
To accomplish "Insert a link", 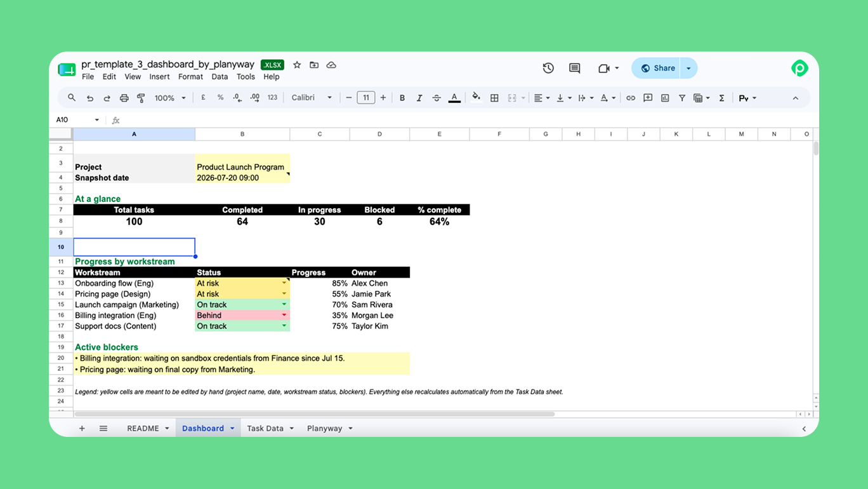I will coord(631,98).
